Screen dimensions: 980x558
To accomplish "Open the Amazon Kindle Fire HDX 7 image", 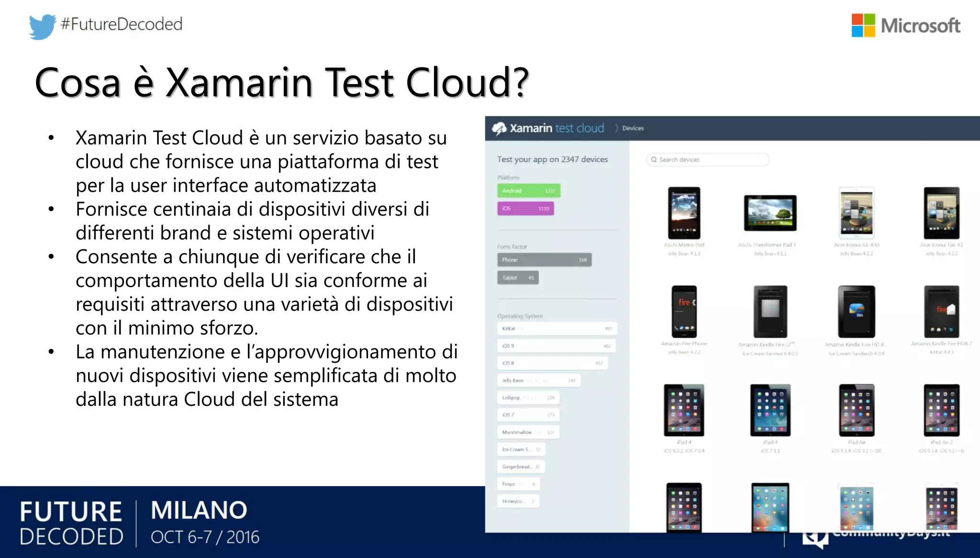I will click(x=942, y=312).
